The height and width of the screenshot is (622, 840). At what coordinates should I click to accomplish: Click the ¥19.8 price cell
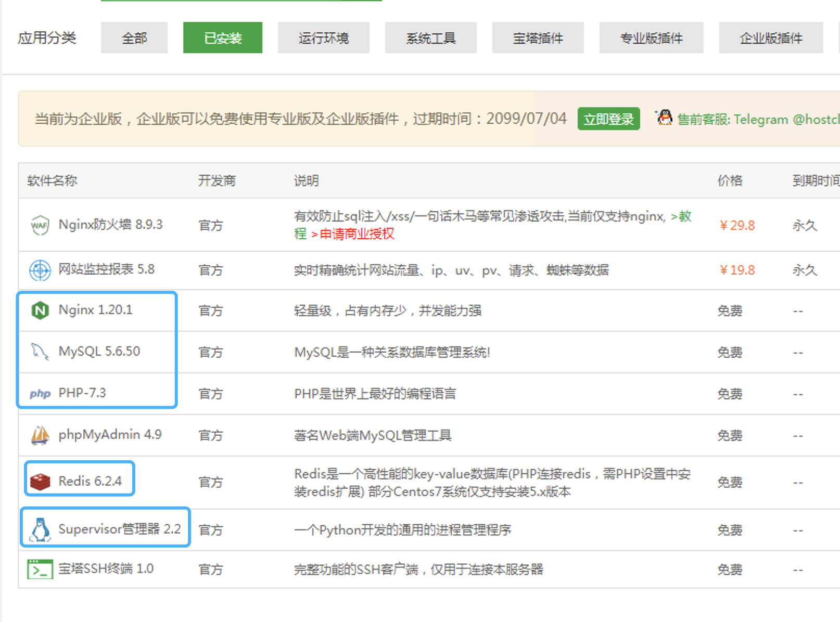click(x=736, y=270)
